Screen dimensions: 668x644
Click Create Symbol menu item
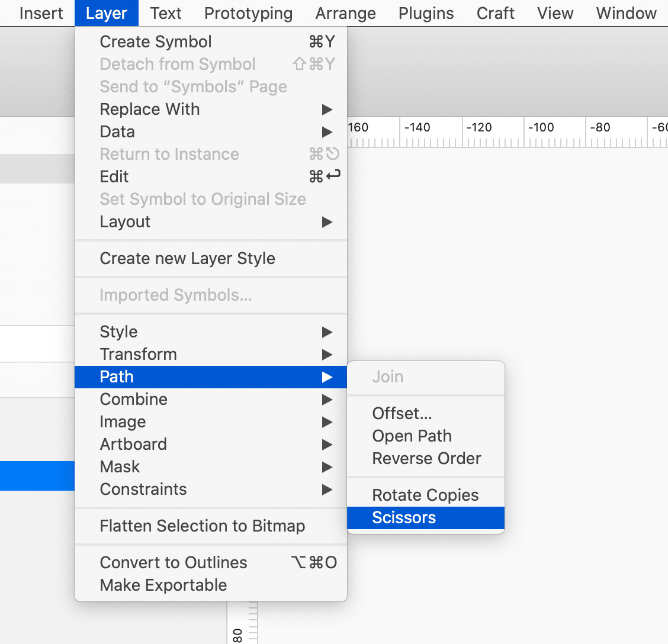(x=156, y=42)
